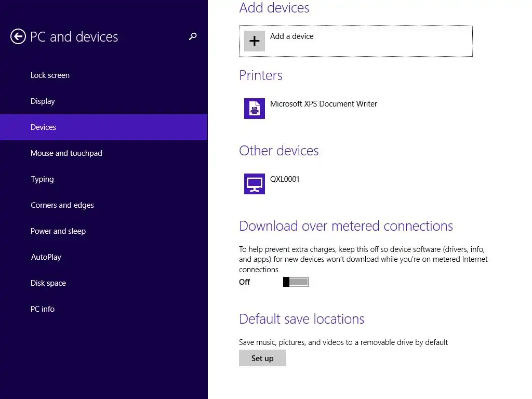This screenshot has width=532, height=399.
Task: Open Corners and edges settings
Action: (62, 205)
